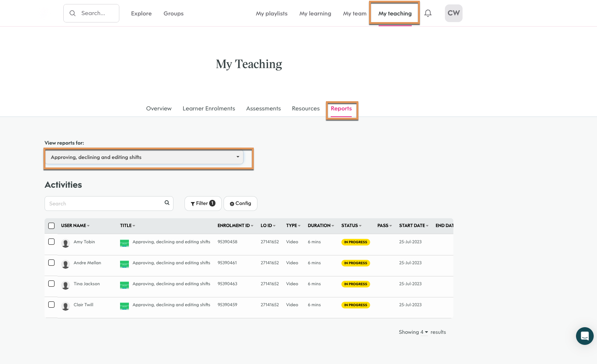Click the CW user avatar

(453, 13)
